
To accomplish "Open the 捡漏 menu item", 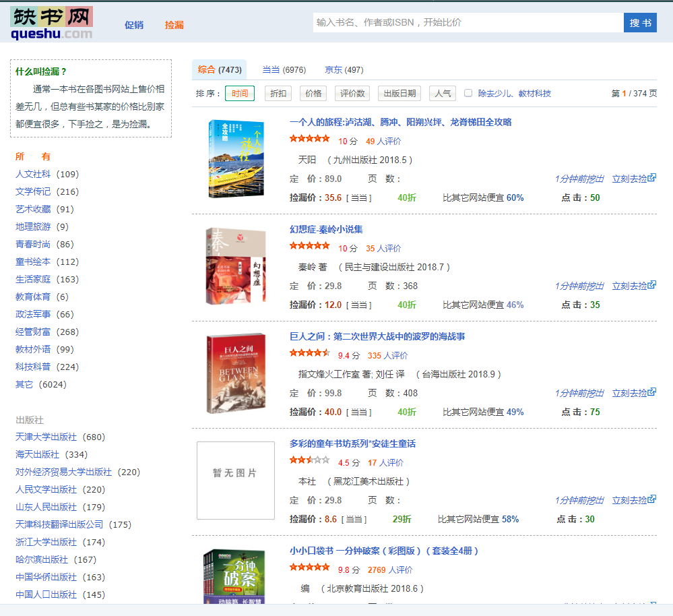I will 176,24.
